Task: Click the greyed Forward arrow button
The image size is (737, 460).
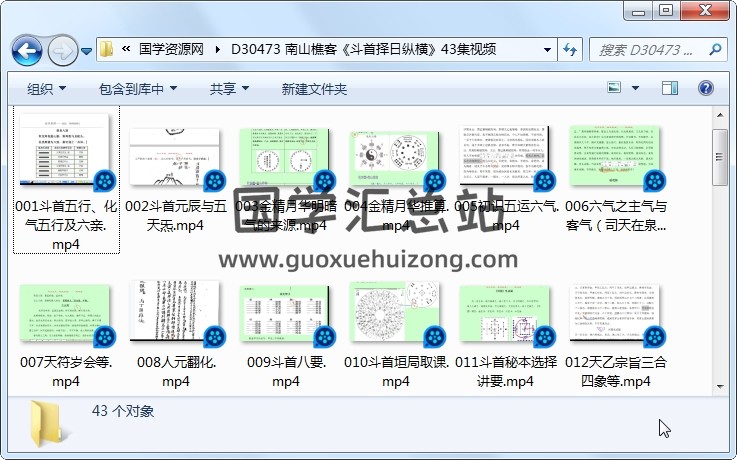Action: [63, 50]
